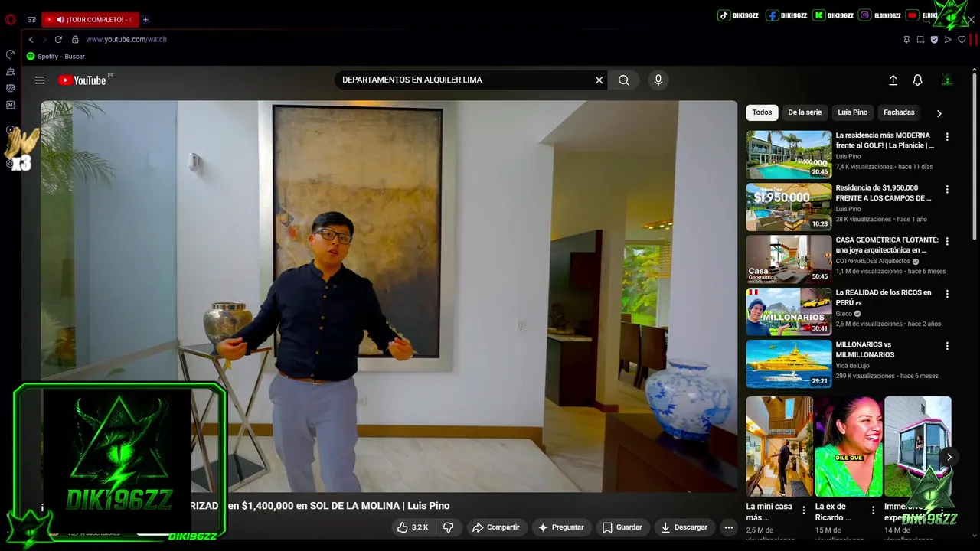Image resolution: width=980 pixels, height=551 pixels.
Task: Open ad blocker shield icon in address bar
Action: pos(934,39)
